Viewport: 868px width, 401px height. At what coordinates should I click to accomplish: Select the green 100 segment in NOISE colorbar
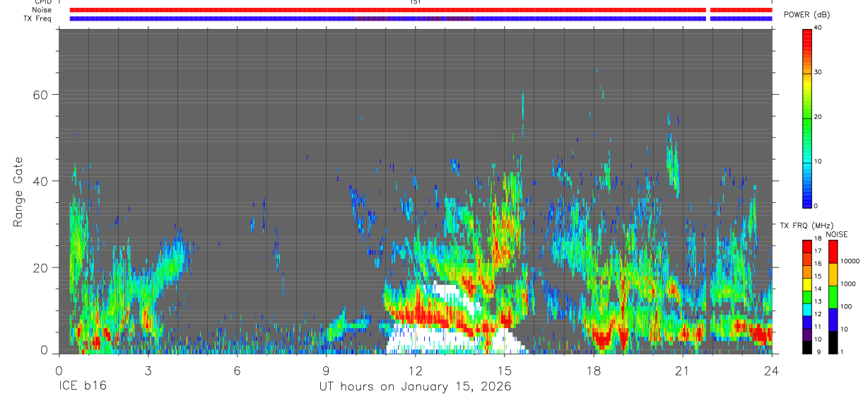click(833, 297)
